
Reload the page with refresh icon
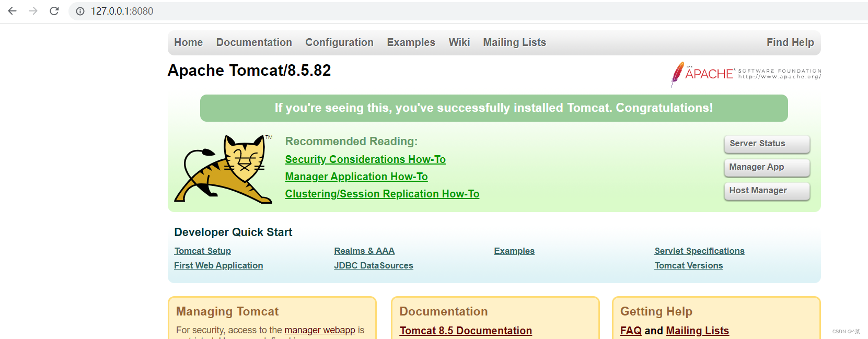[x=54, y=11]
